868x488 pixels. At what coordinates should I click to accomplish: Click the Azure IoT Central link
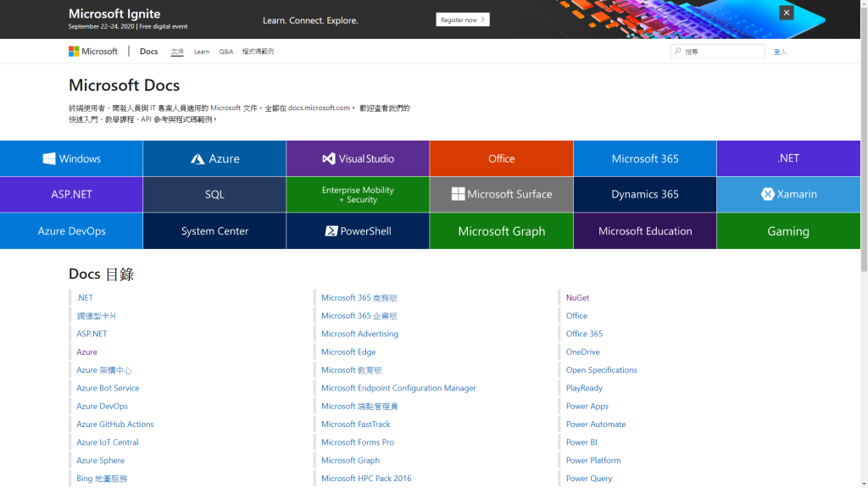108,442
